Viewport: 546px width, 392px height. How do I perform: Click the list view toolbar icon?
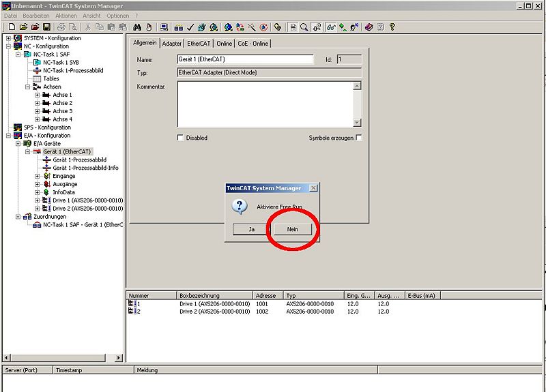tap(293, 27)
